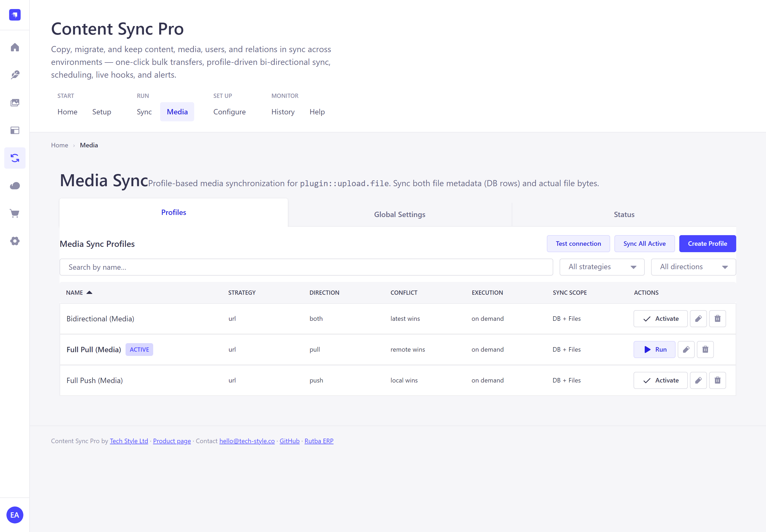The height and width of the screenshot is (532, 766).
Task: Switch to the Profiles tab
Action: pos(174,213)
